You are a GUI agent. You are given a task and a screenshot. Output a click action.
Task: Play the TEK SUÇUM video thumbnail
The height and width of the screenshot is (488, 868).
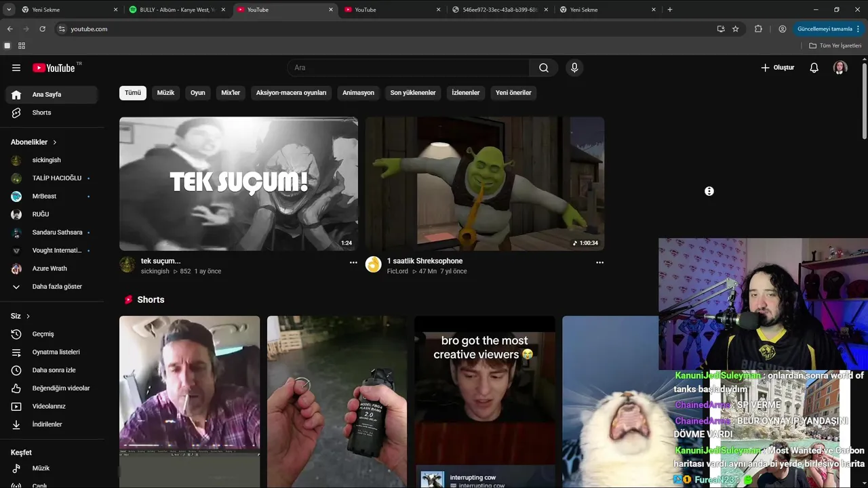(x=239, y=184)
